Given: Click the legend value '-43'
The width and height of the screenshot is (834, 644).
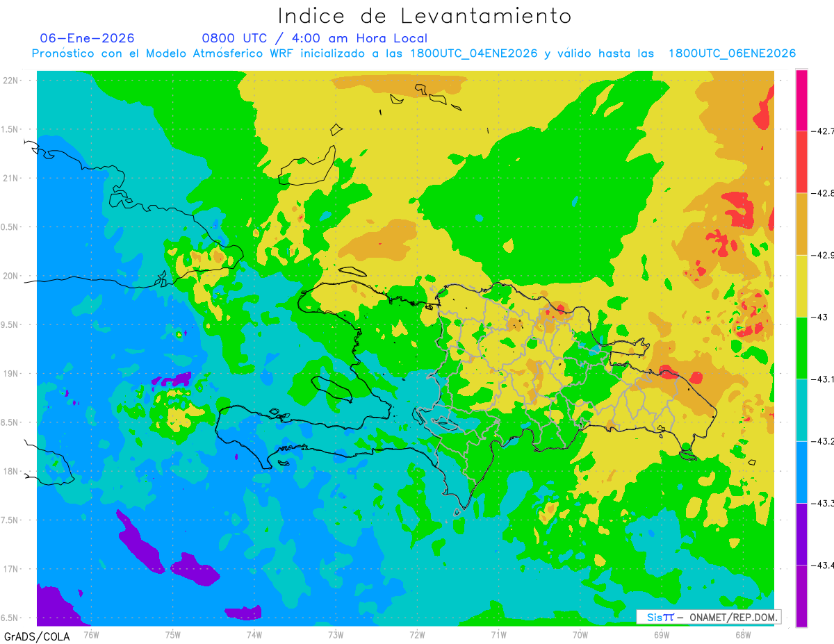Looking at the screenshot, I should tap(820, 317).
